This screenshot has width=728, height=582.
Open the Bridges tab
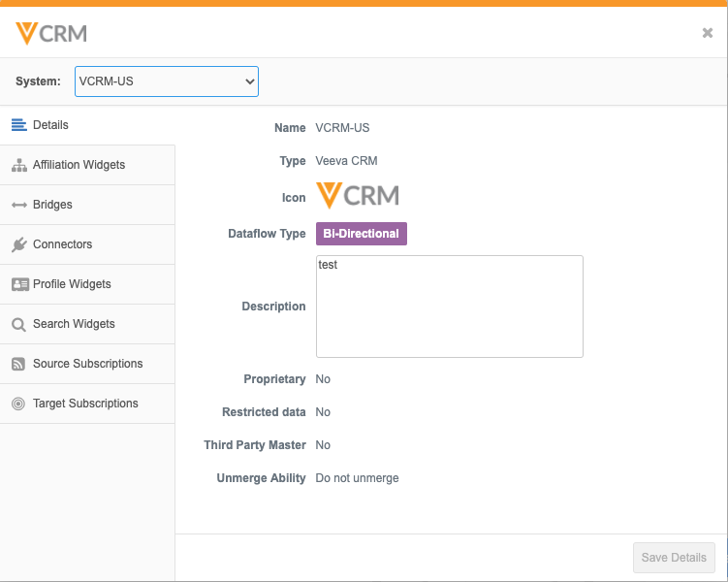click(52, 205)
